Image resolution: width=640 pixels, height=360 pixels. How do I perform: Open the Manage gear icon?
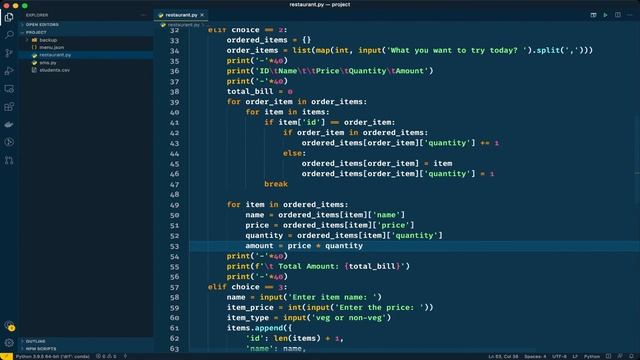point(9,343)
